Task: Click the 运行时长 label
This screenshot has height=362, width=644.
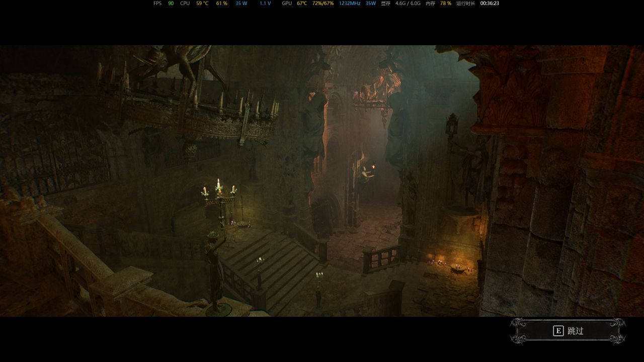Action: click(x=466, y=4)
